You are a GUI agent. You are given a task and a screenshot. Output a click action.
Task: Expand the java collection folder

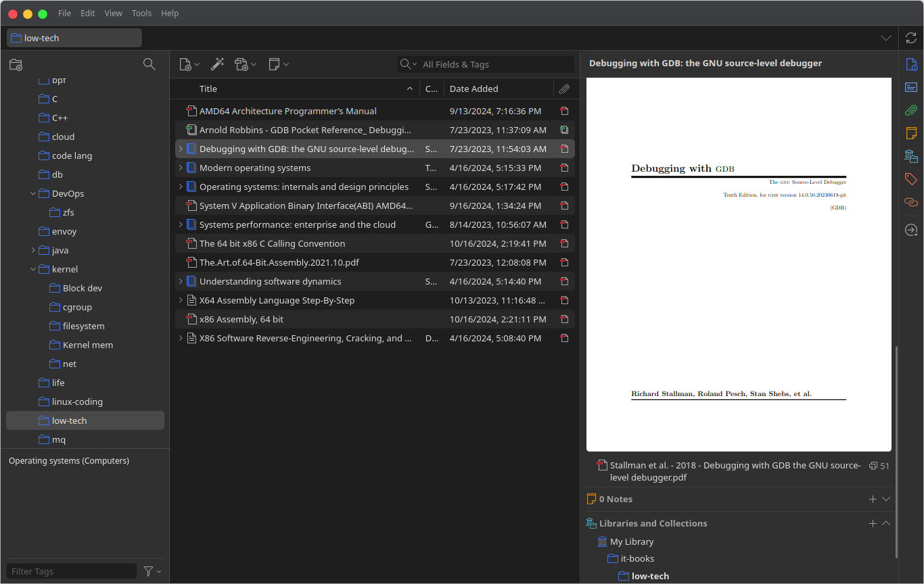(33, 250)
